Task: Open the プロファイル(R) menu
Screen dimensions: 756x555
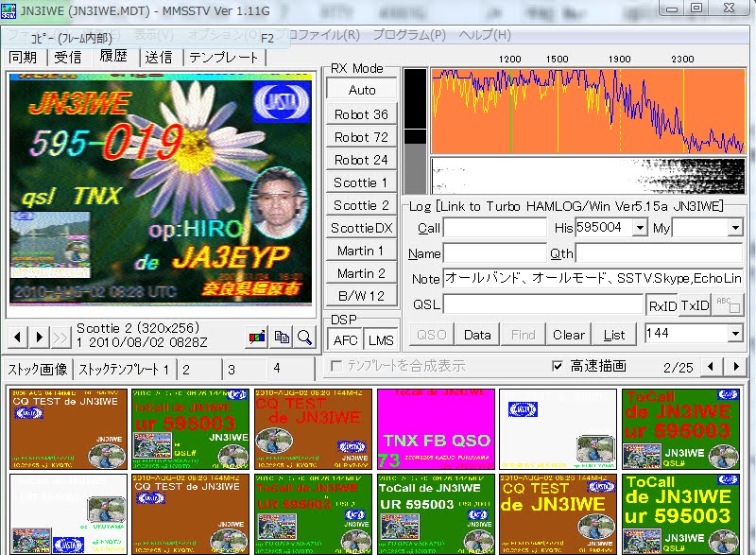Action: click(x=319, y=35)
